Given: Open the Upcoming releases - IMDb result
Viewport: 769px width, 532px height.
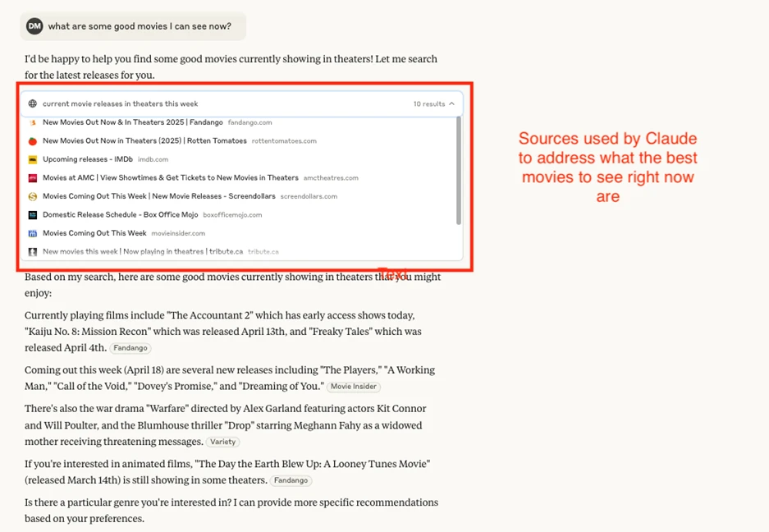Looking at the screenshot, I should [88, 159].
